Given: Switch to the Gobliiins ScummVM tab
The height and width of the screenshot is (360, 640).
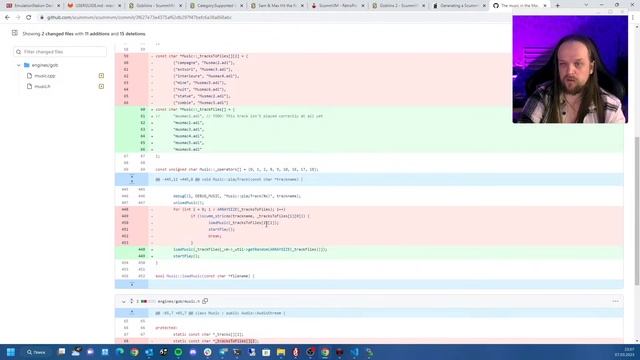Looking at the screenshot, I should click(155, 6).
